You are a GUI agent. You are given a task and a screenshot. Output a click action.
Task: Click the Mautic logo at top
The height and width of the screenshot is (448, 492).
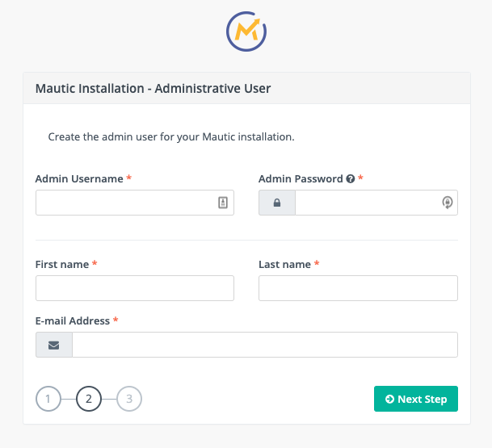point(246,31)
